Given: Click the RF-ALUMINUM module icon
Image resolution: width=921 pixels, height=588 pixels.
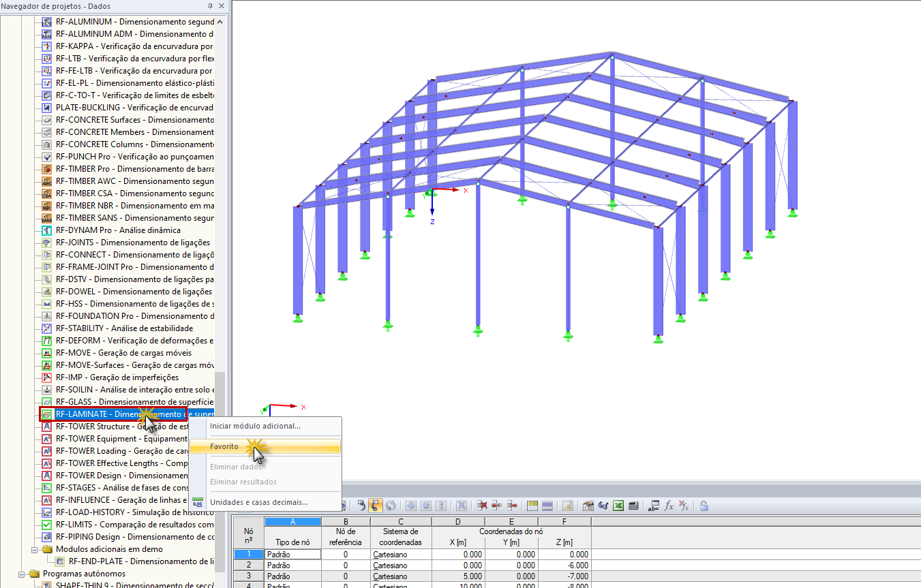Looking at the screenshot, I should (47, 22).
